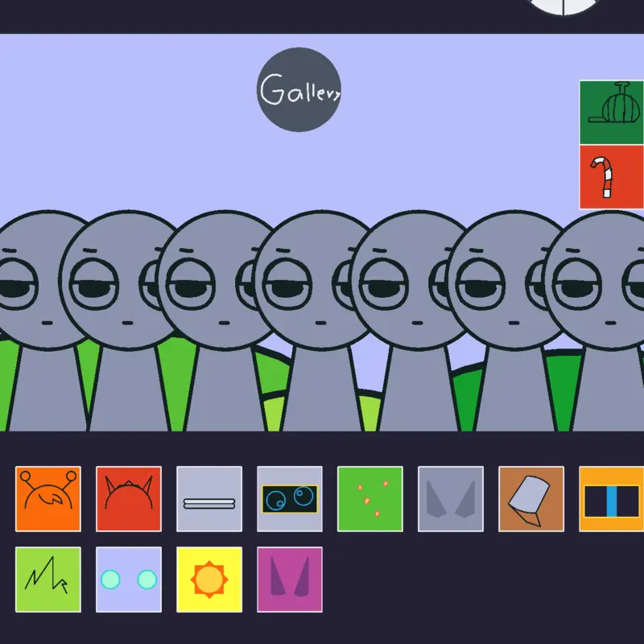Choose the blue circles screen icon

pos(290,498)
